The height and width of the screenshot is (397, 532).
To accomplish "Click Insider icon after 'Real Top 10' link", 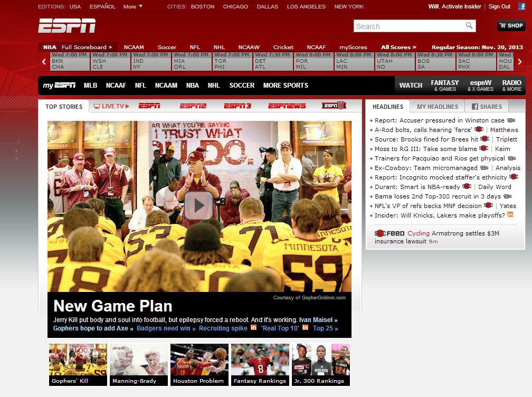I will [x=306, y=327].
